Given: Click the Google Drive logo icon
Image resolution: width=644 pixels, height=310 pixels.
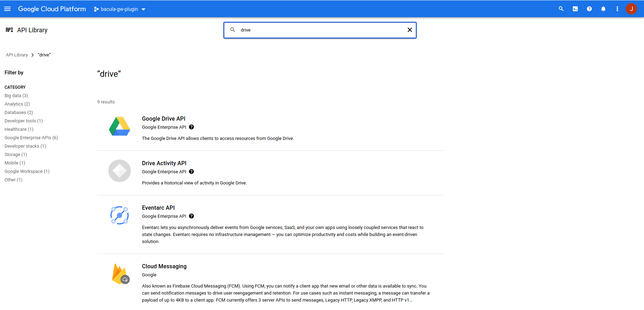Looking at the screenshot, I should [x=120, y=126].
